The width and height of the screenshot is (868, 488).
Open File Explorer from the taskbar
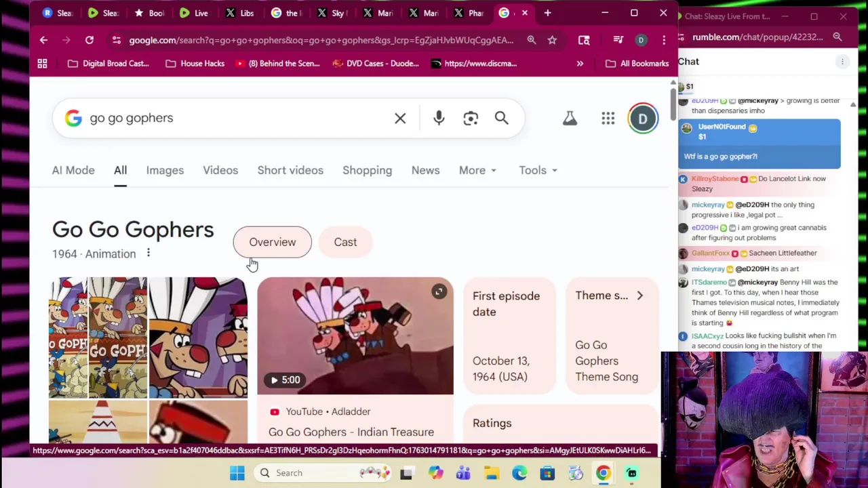491,472
